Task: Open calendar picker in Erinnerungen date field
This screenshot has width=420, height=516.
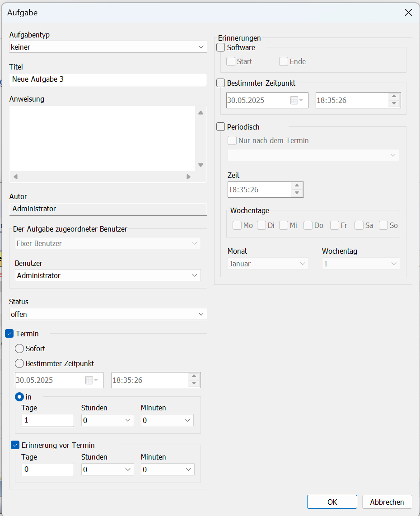Action: [297, 100]
